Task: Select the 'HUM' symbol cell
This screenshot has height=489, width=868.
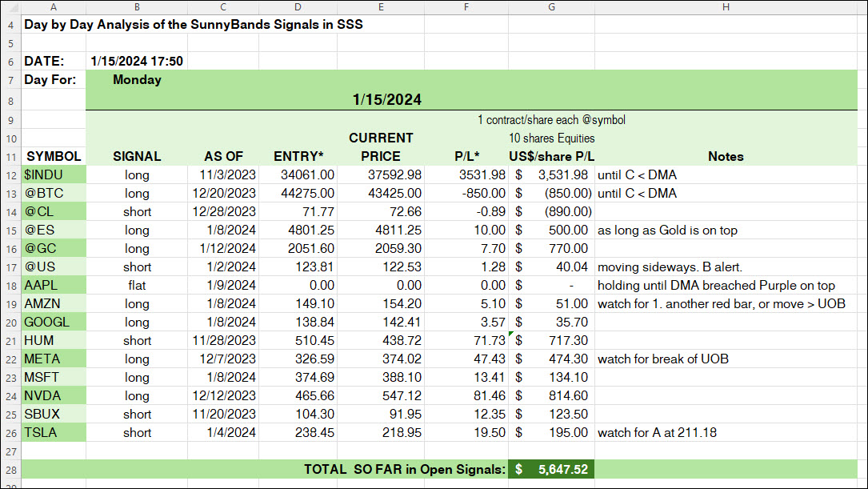Action: tap(53, 341)
